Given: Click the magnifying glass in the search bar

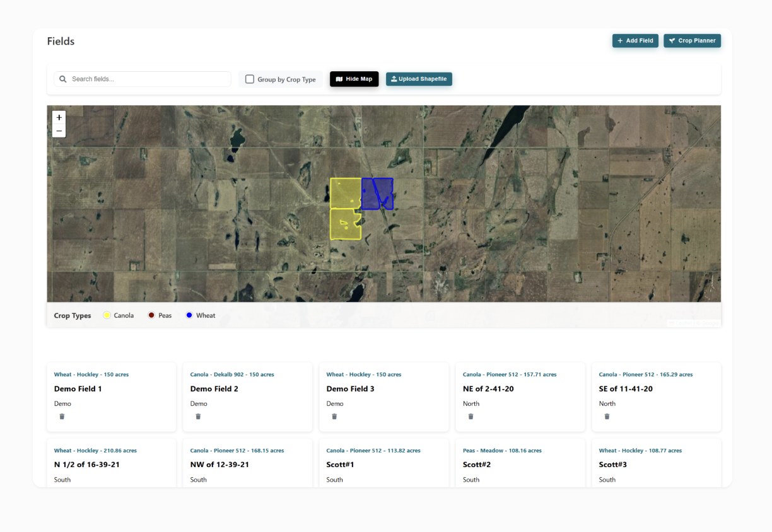Looking at the screenshot, I should click(62, 78).
